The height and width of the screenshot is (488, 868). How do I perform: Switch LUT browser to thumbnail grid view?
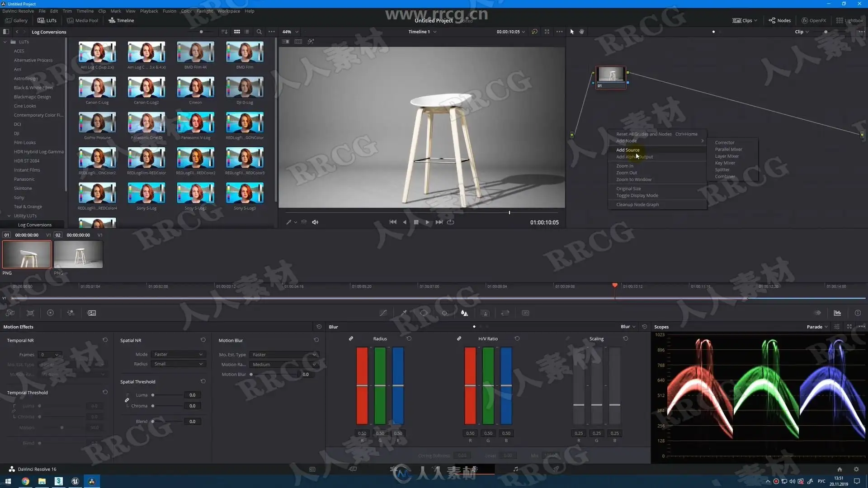(237, 32)
